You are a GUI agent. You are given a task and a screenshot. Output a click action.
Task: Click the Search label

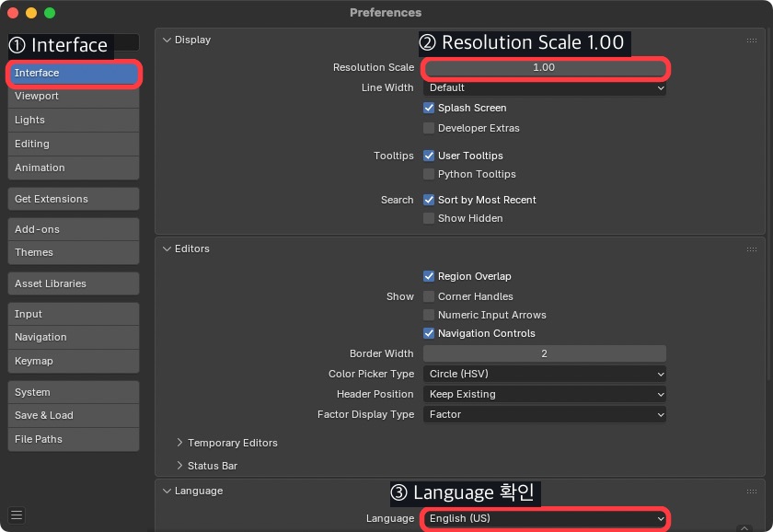point(397,200)
